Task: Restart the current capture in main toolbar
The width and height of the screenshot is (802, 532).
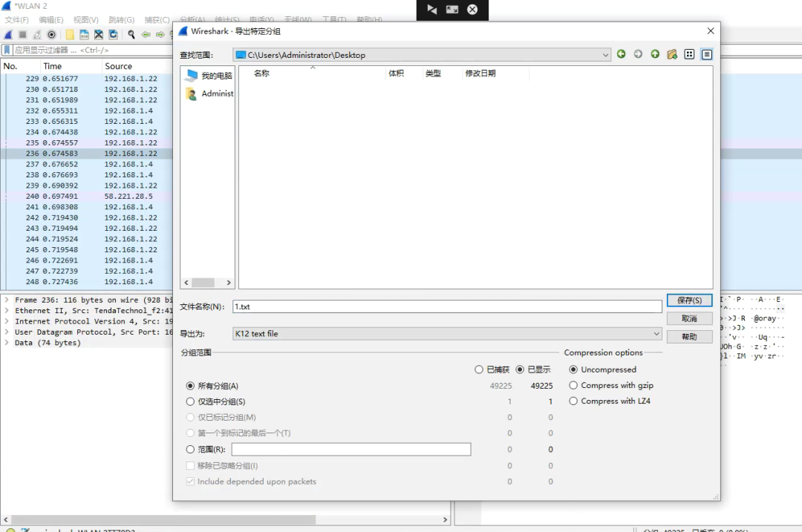Action: (37, 35)
